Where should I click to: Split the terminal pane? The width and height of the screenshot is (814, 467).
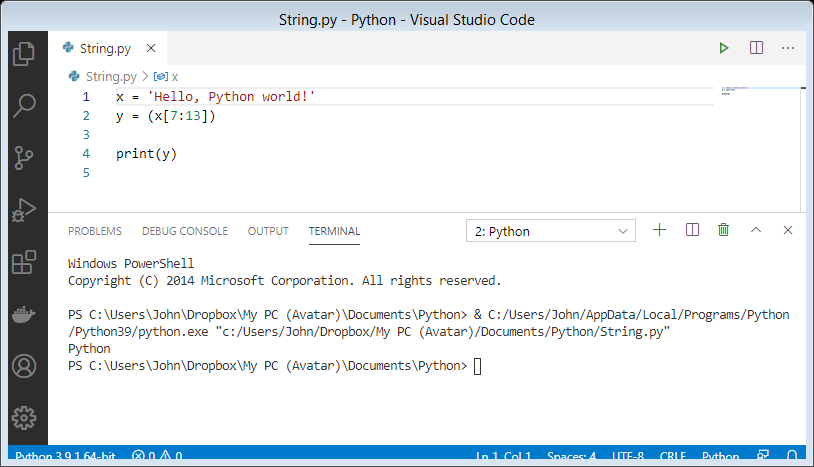click(x=693, y=230)
